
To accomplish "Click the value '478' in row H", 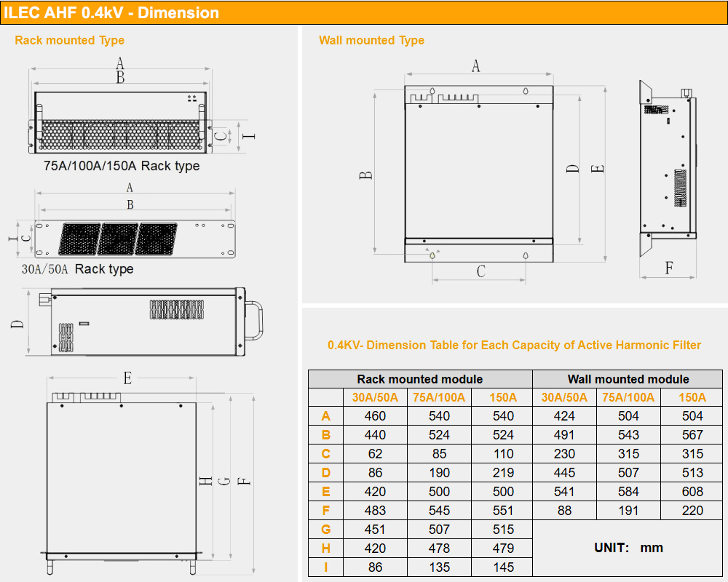I will coord(439,549).
